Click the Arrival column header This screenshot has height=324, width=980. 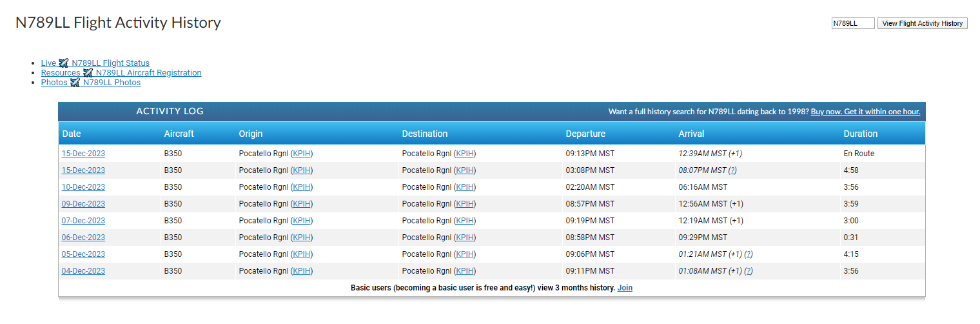tap(691, 134)
